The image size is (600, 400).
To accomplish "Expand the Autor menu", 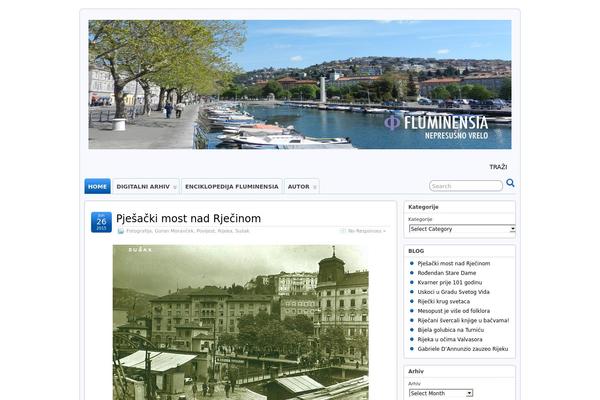I will click(x=301, y=186).
